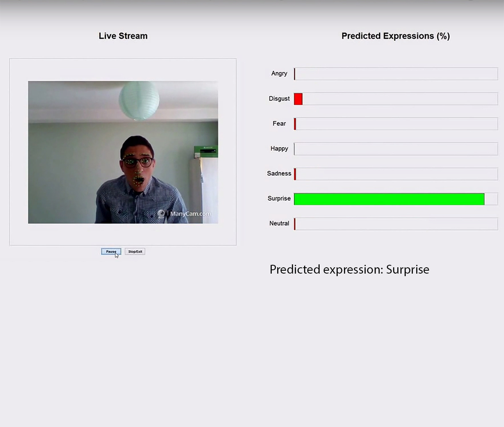This screenshot has width=504, height=427.
Task: Click the paper lantern in video
Action: pos(139,100)
